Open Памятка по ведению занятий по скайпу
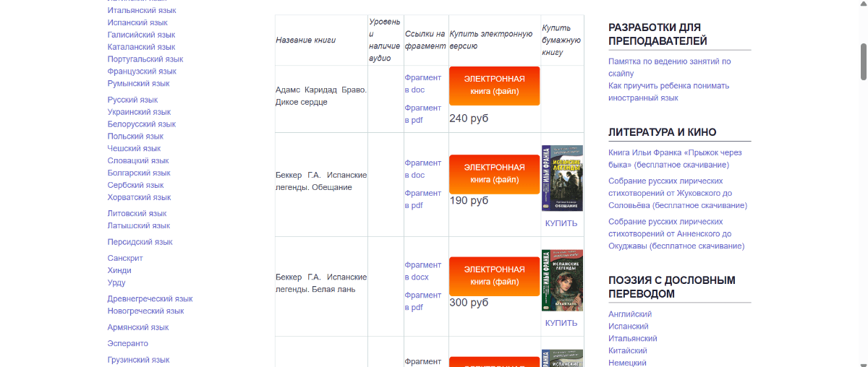Screen dimensions: 868x367 [669, 67]
